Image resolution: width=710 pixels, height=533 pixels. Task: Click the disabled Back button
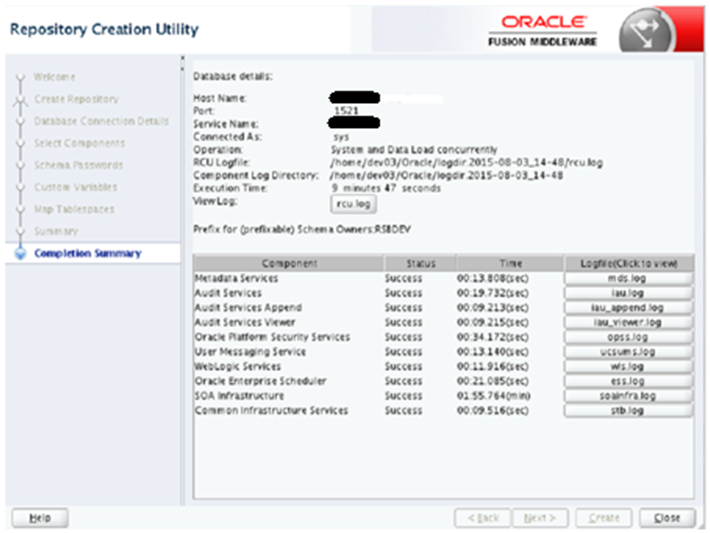pyautogui.click(x=482, y=518)
